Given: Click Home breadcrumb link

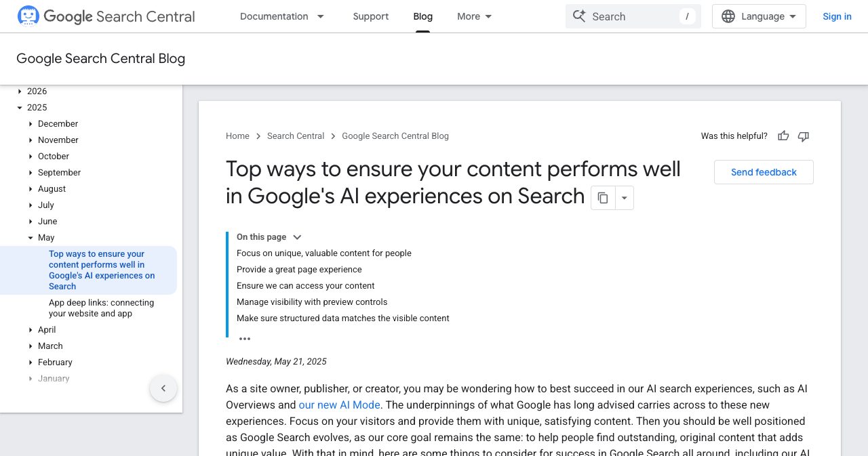Looking at the screenshot, I should click(x=237, y=136).
